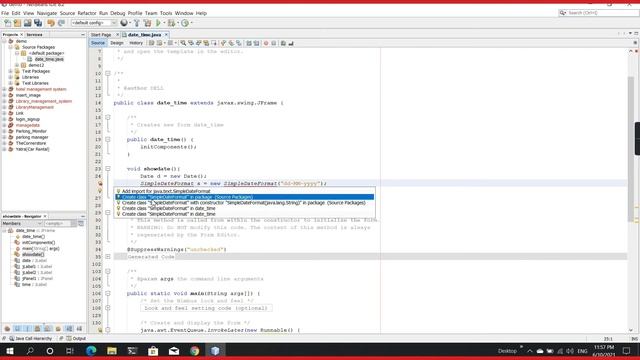Click the globe browser icon in toolbar
Viewport: 640px width, 360px height.
click(x=124, y=23)
